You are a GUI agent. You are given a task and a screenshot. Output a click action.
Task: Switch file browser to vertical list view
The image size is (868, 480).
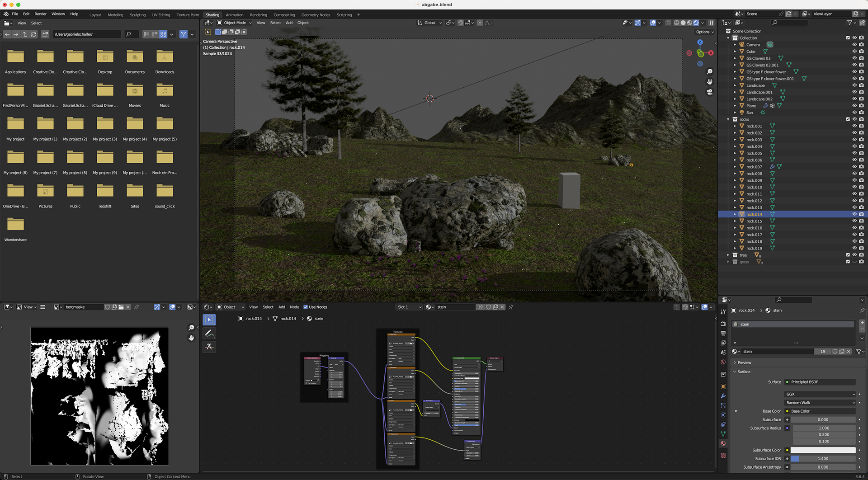[146, 34]
